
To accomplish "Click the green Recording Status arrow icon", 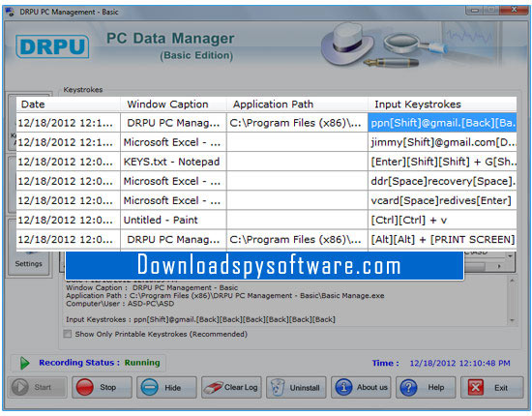I will (24, 363).
